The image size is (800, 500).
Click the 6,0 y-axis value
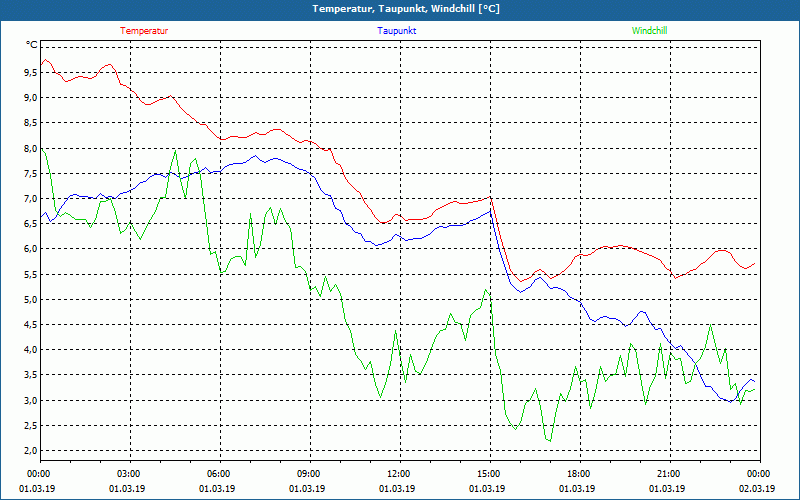coord(31,249)
